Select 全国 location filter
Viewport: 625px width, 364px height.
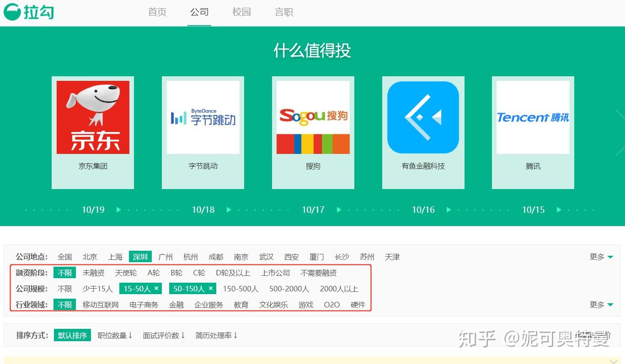pyautogui.click(x=64, y=257)
